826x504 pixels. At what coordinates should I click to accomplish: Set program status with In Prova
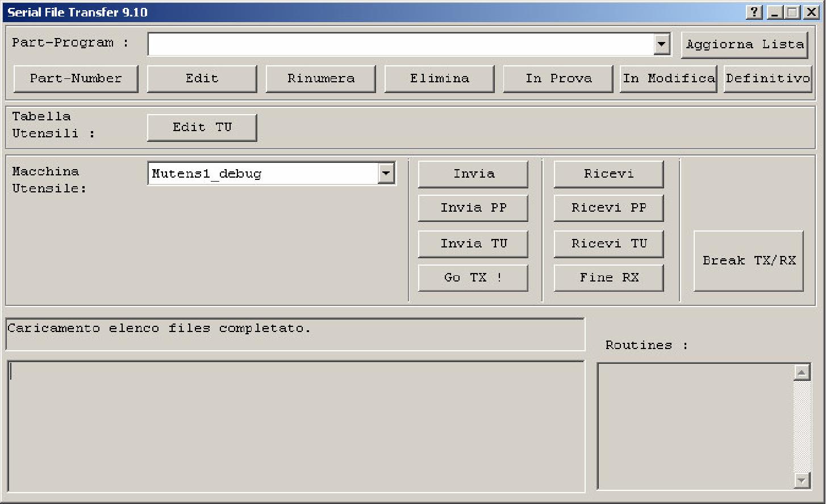[x=558, y=79]
